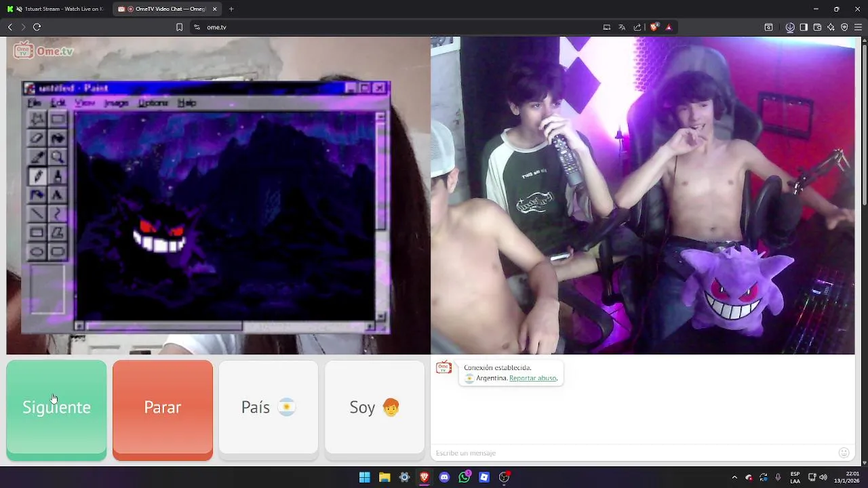
Task: Expand hidden system tray icons
Action: 734,477
